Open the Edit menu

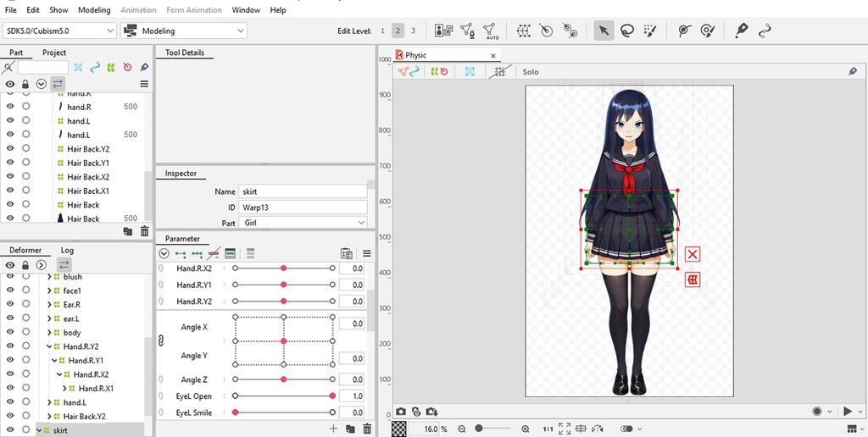(x=33, y=10)
